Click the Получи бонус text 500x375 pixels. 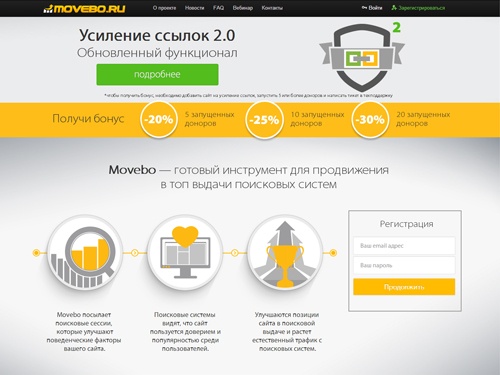click(x=88, y=119)
